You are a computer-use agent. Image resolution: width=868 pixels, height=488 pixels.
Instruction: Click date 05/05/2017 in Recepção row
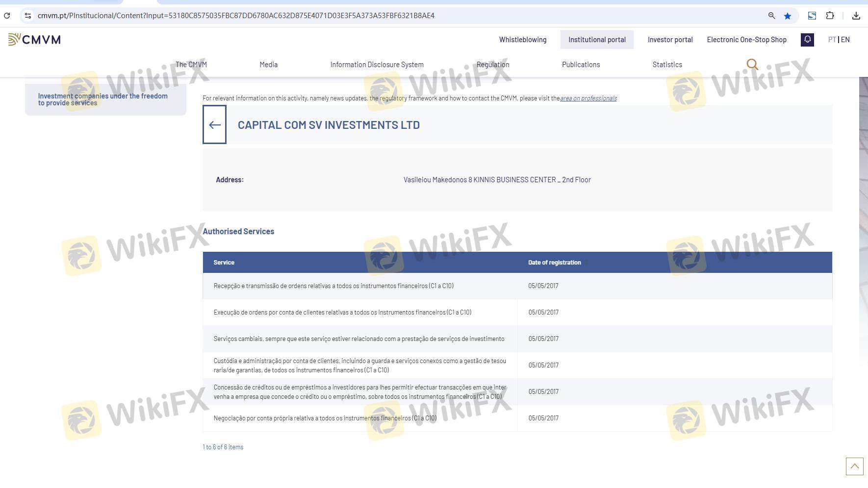[543, 286]
